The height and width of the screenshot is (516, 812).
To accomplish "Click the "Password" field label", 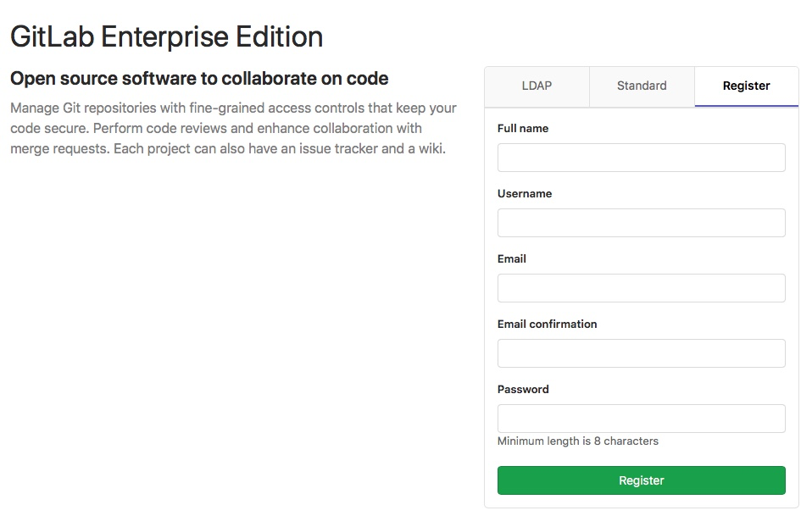I will pos(523,390).
